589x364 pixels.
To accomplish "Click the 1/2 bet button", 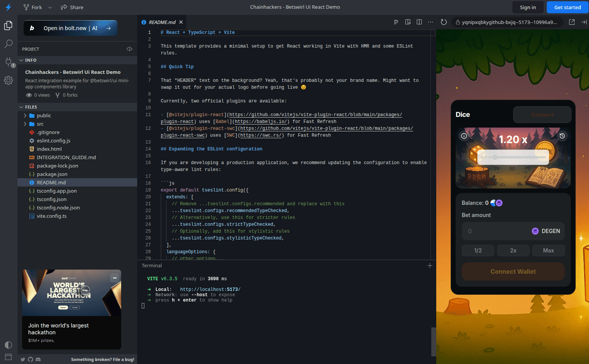I will 478,251.
